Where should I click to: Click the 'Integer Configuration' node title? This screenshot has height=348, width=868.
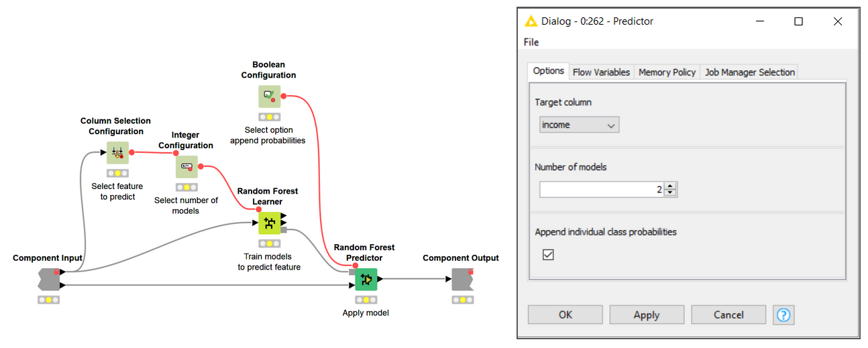click(x=186, y=140)
